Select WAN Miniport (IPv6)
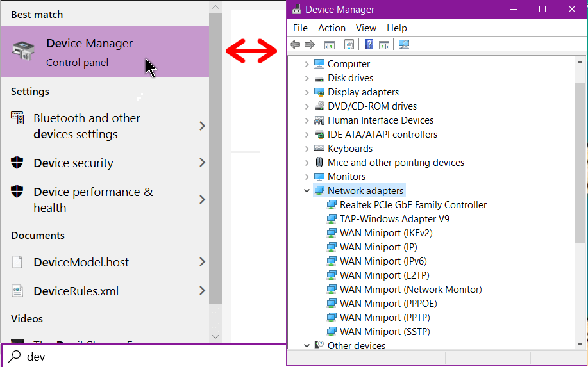 (x=383, y=261)
